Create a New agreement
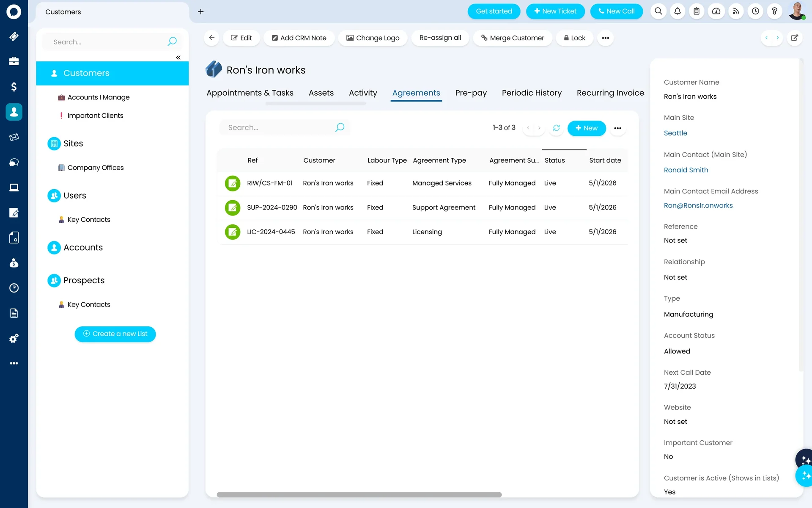This screenshot has height=508, width=812. coord(586,128)
